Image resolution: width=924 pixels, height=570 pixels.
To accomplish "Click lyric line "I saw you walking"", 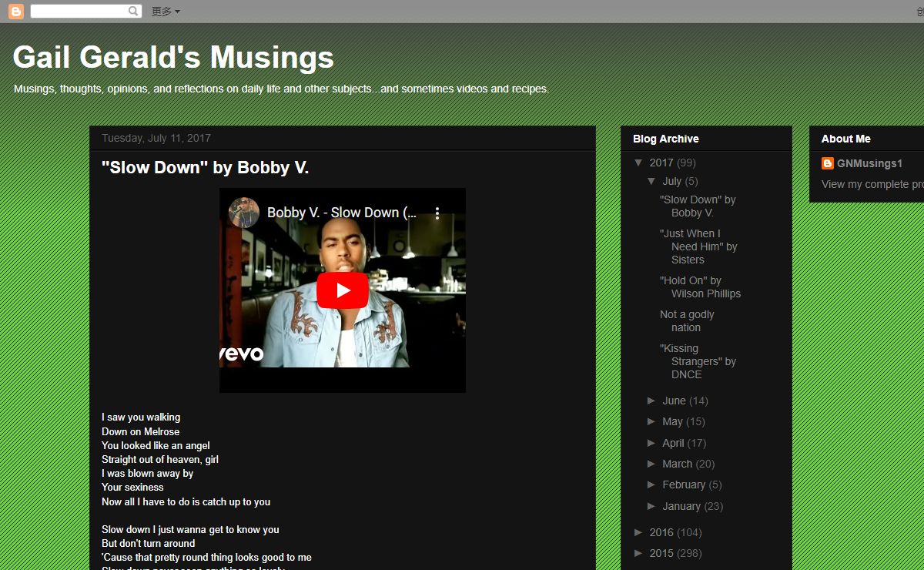I will point(141,417).
